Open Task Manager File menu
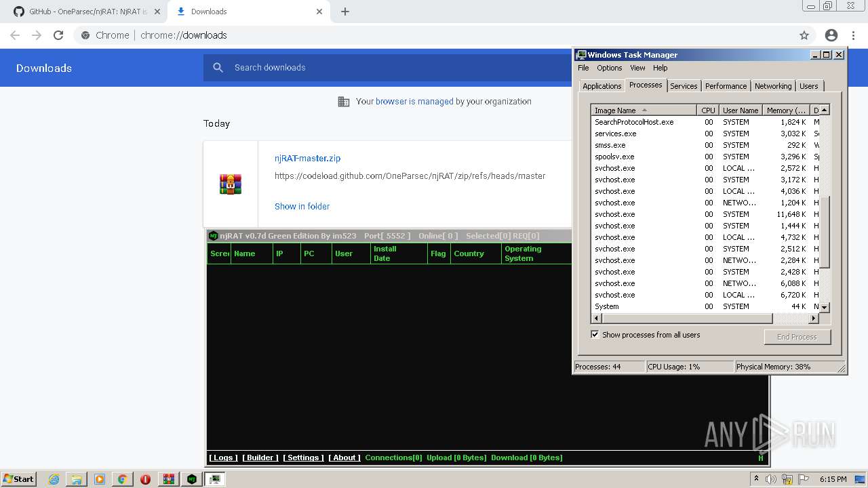 (583, 68)
